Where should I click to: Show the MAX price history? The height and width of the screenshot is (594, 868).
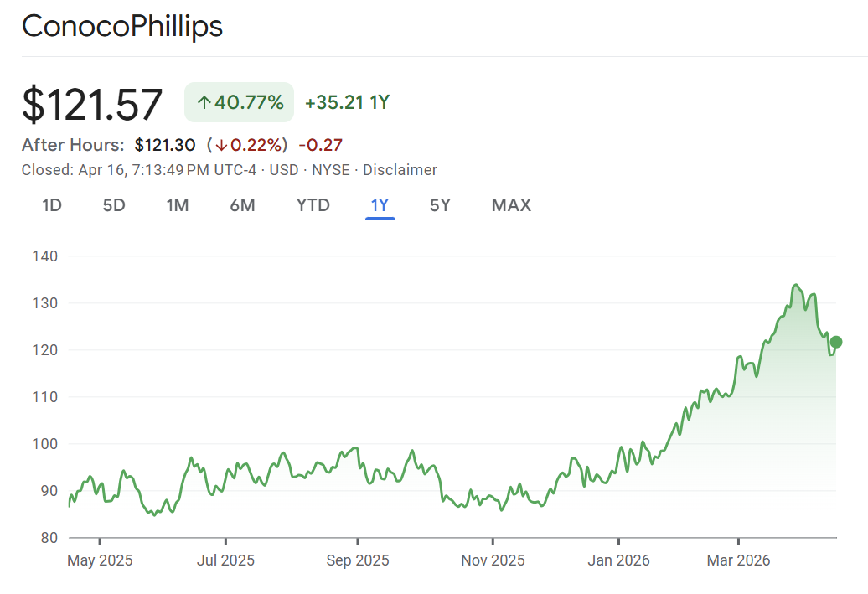click(511, 205)
